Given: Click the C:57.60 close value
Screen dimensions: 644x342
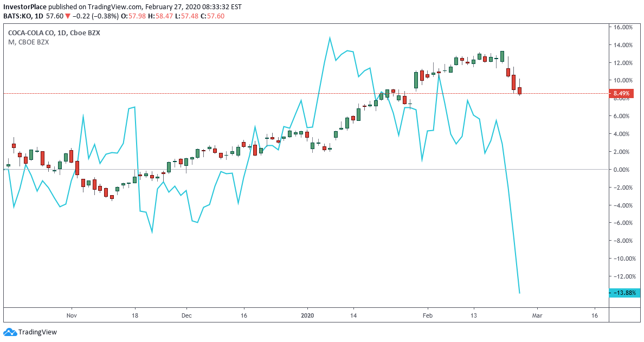Looking at the screenshot, I should pos(213,16).
